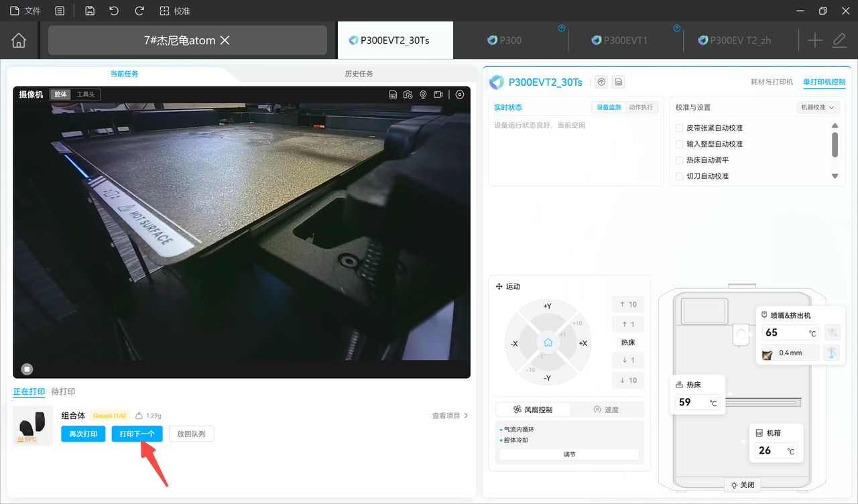
Task: Select the 0.4 mm nozzle field
Action: click(791, 353)
